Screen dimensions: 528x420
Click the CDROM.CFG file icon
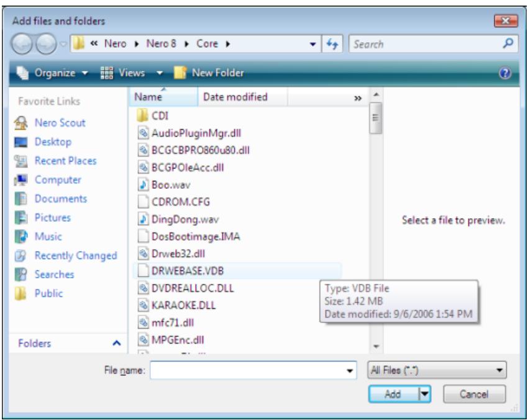pos(143,202)
